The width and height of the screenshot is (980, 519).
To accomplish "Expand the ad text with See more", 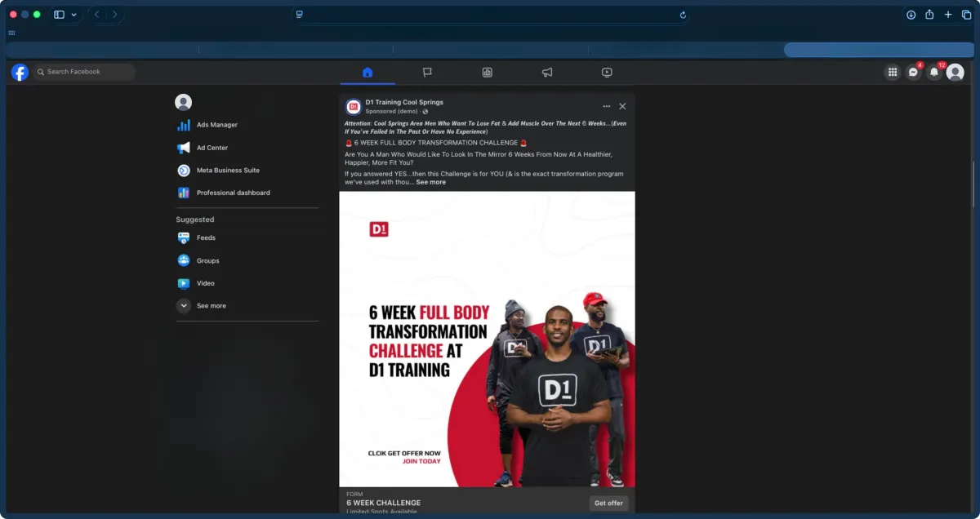I will tap(431, 182).
